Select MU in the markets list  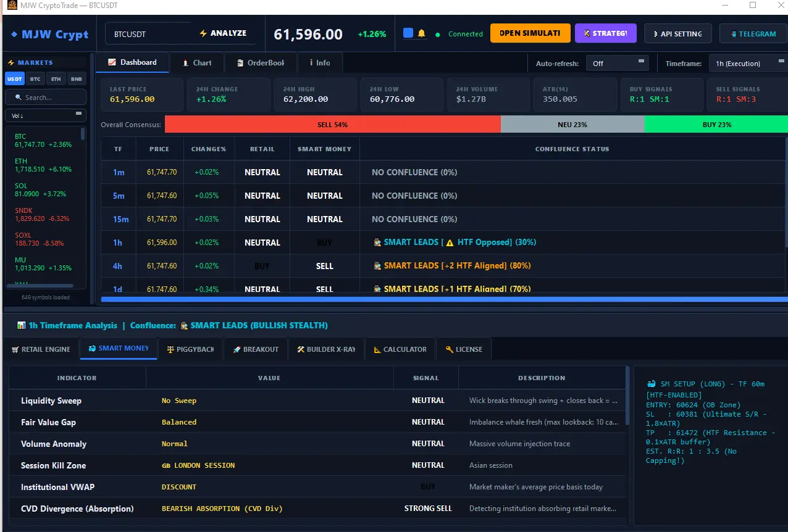pyautogui.click(x=43, y=264)
